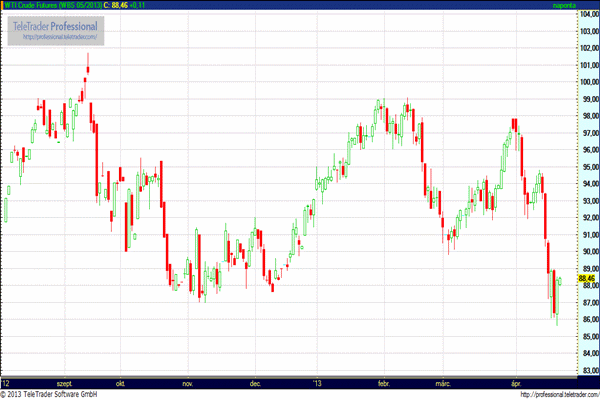Select the 'szept' marker on the time axis
This screenshot has height=400, width=600.
tap(64, 383)
